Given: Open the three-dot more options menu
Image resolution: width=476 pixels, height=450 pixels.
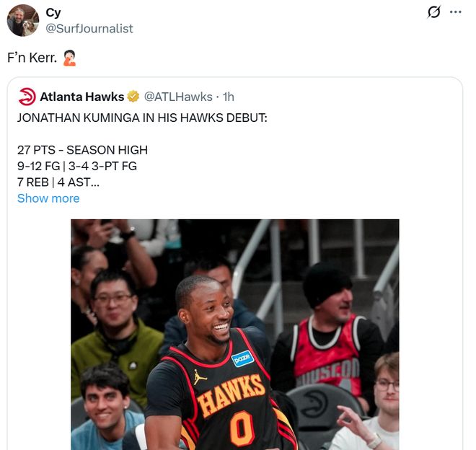Looking at the screenshot, I should [455, 12].
